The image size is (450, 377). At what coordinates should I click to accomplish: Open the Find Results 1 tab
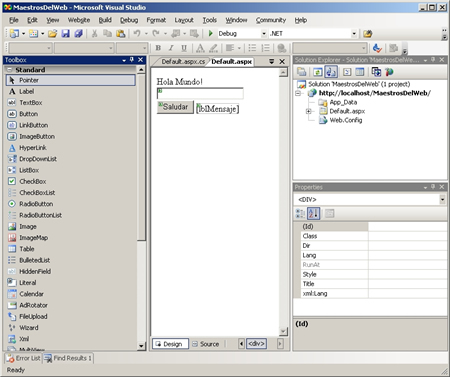click(68, 358)
